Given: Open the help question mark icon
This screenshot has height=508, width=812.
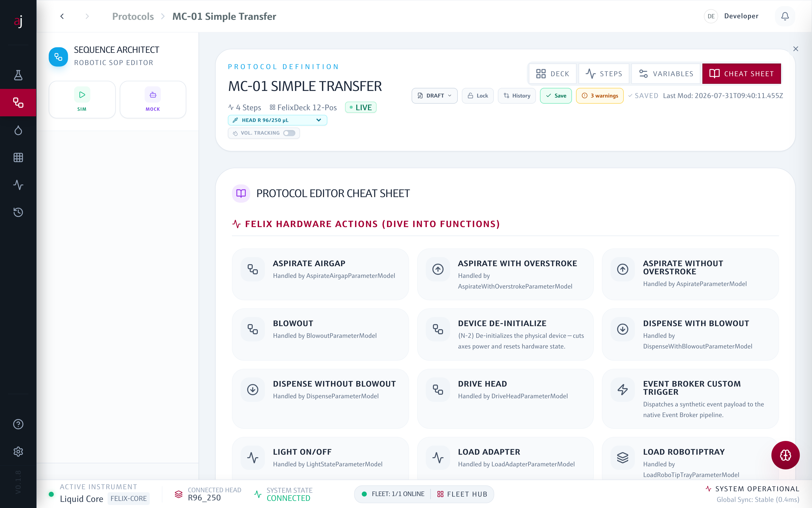Looking at the screenshot, I should [x=18, y=424].
